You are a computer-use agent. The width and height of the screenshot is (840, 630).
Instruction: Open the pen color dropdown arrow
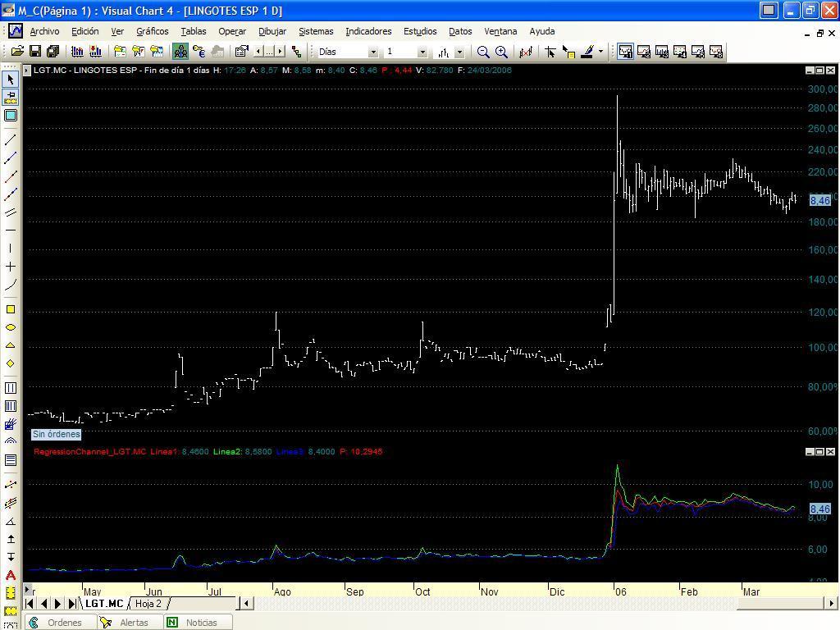600,52
